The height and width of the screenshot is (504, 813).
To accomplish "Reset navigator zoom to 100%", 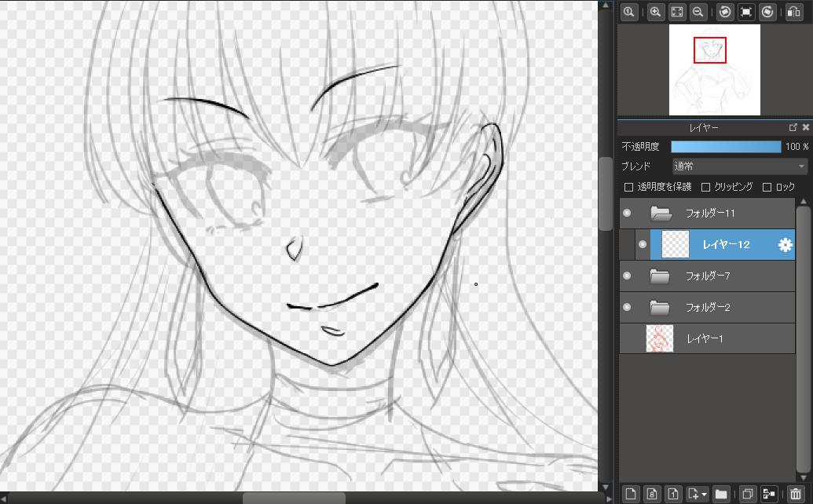I will coord(628,12).
